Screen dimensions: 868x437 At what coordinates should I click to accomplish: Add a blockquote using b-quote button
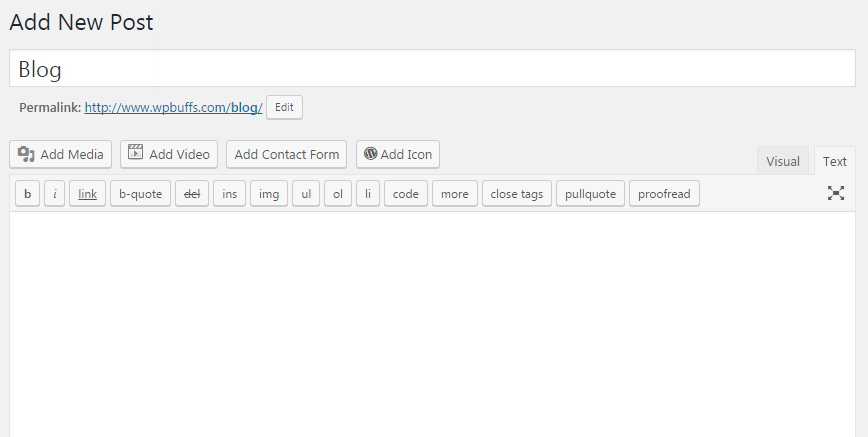point(140,194)
